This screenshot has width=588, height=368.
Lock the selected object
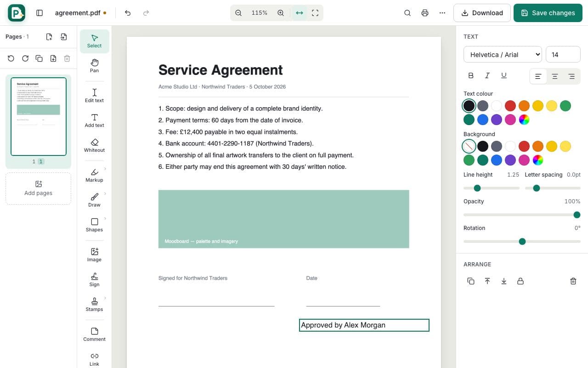point(520,281)
